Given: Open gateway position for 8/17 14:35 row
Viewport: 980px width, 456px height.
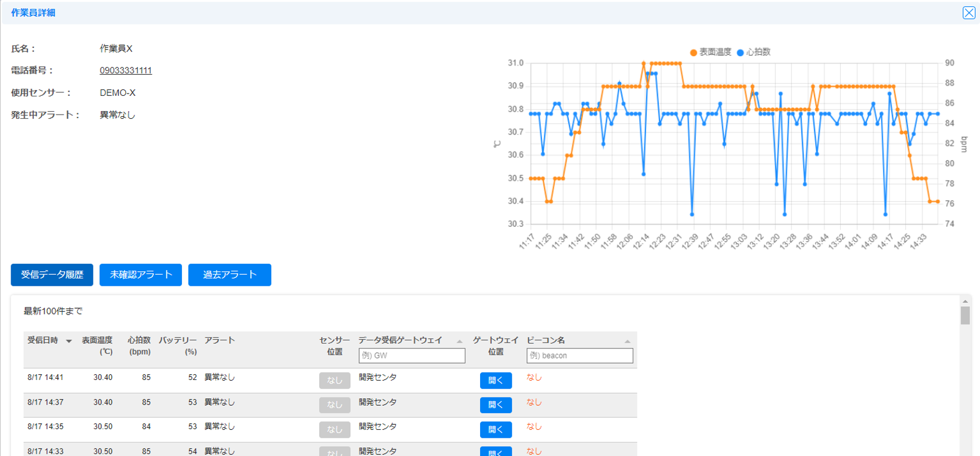Looking at the screenshot, I should (496, 430).
